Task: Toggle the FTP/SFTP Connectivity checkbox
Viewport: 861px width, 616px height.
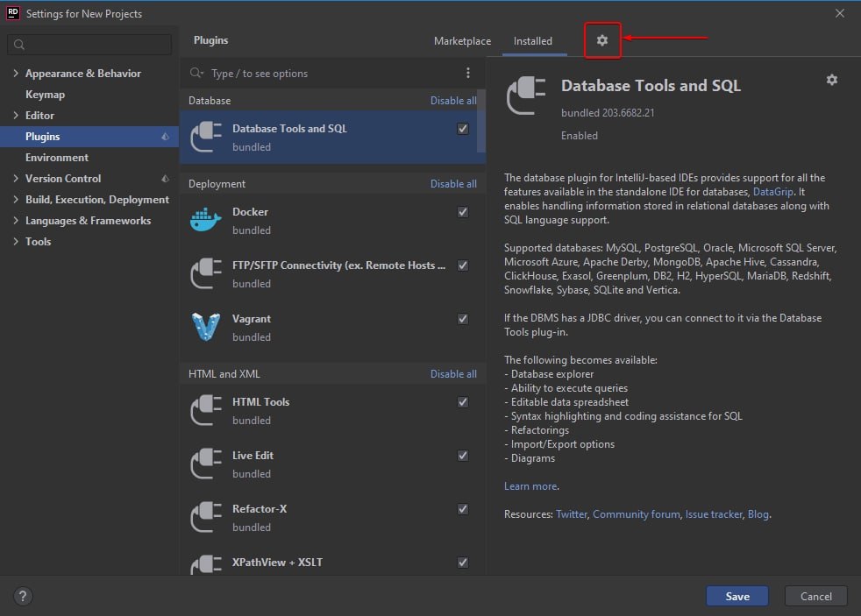Action: 463,266
